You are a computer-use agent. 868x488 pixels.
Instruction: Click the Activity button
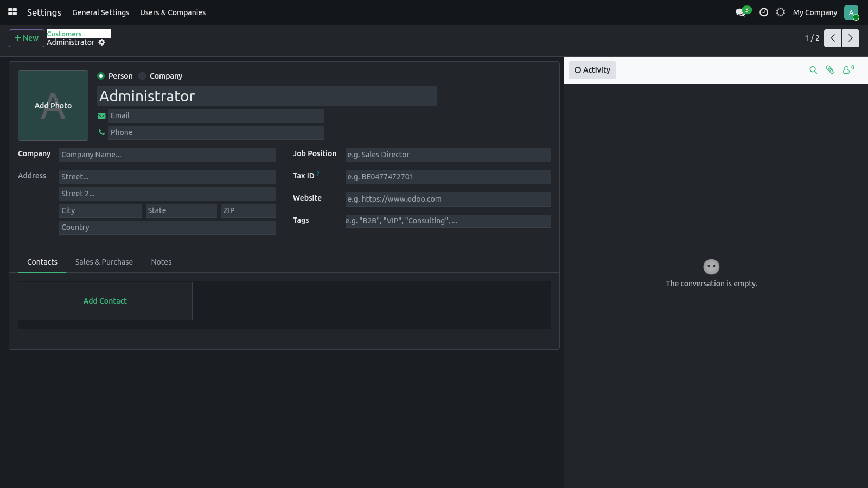(x=592, y=70)
